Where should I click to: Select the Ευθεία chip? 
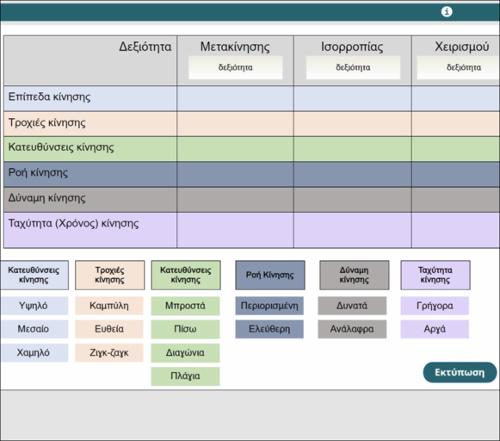click(109, 329)
